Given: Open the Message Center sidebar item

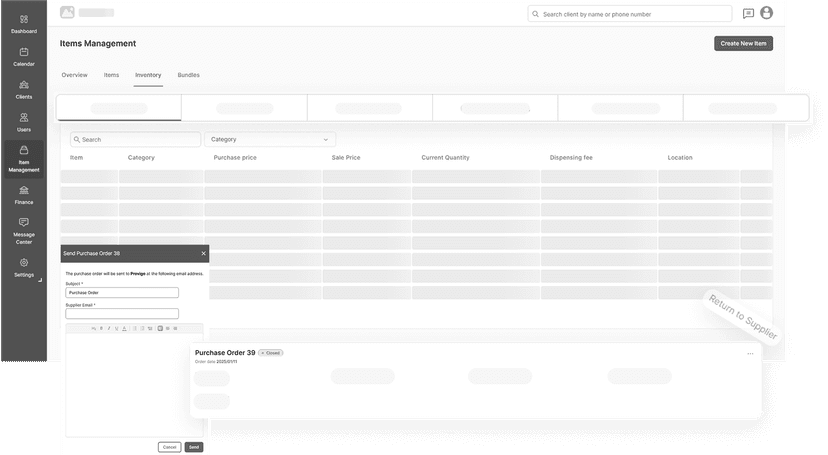Looking at the screenshot, I should (24, 231).
